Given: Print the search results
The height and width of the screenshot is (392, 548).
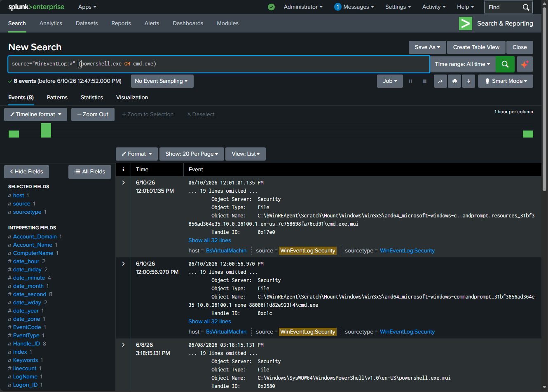Looking at the screenshot, I should point(454,81).
